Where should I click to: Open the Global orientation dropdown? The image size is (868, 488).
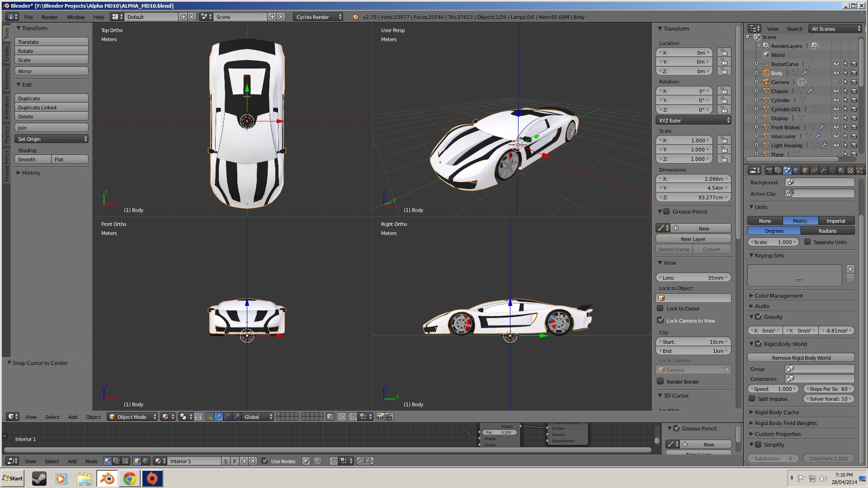257,417
